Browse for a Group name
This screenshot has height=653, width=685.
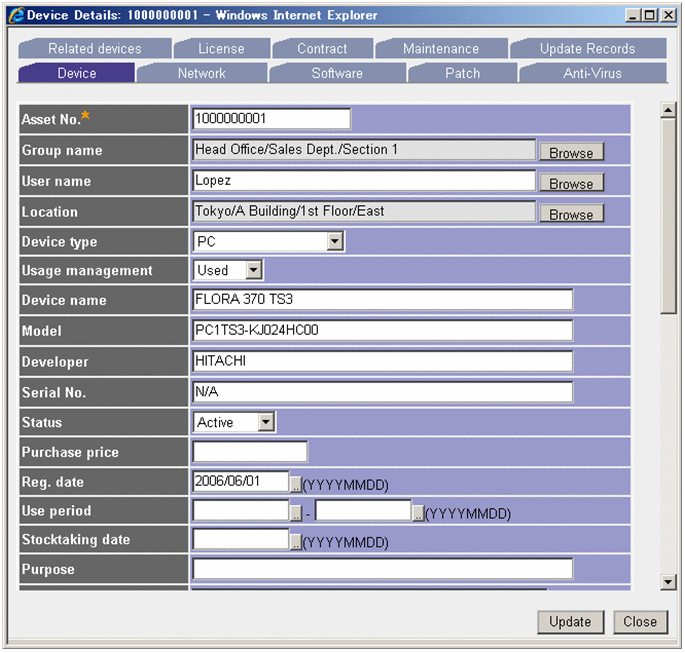coord(571,153)
